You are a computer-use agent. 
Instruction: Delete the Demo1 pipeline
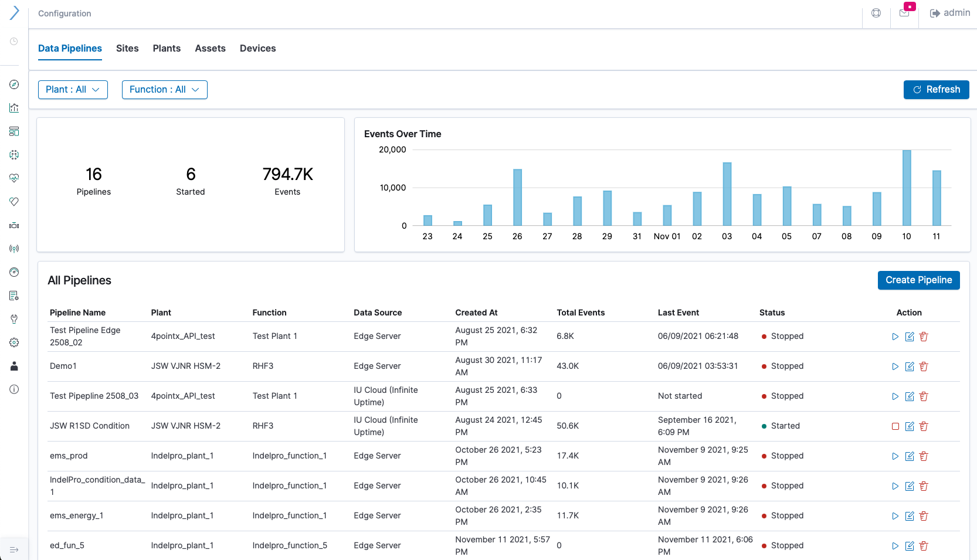click(924, 366)
